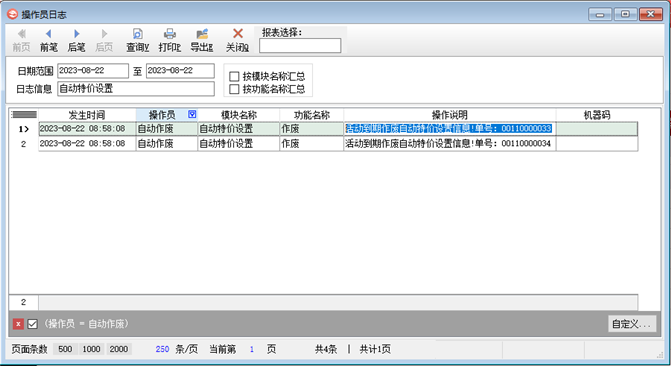This screenshot has width=671, height=366.
Task: Set page size to 500
Action: [65, 349]
